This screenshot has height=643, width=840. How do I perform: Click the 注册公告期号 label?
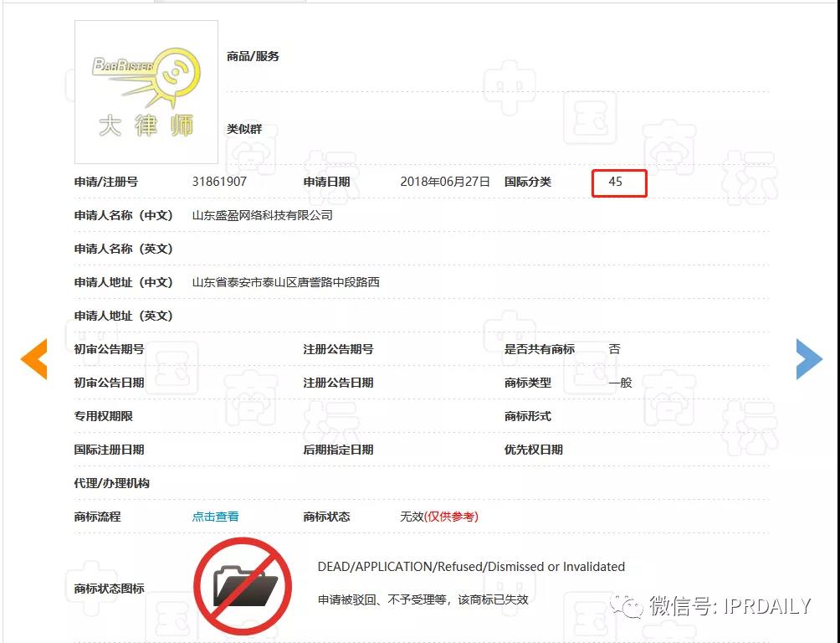339,349
